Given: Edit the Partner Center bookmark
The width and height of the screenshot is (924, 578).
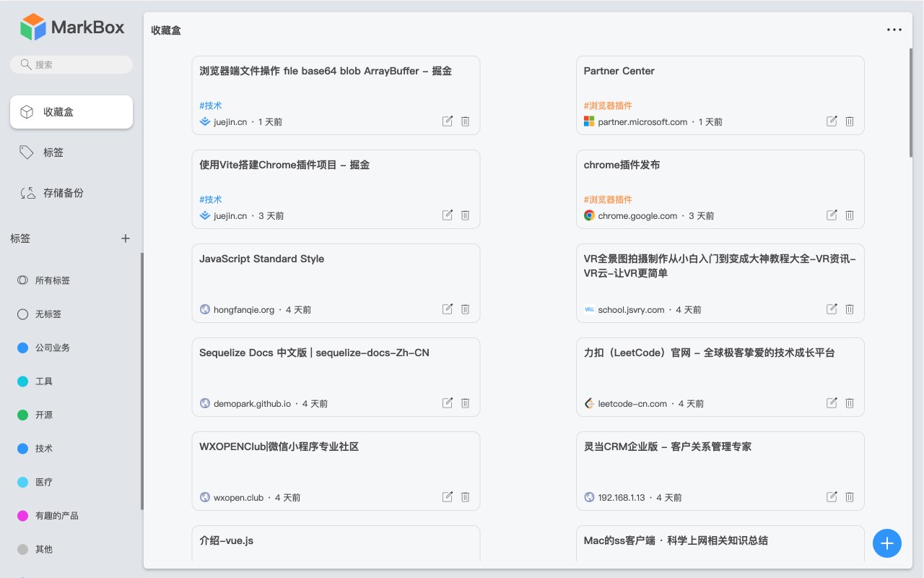Looking at the screenshot, I should click(x=832, y=121).
